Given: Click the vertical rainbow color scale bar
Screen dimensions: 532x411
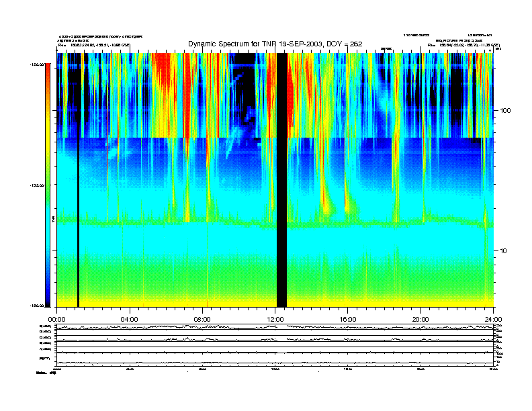Looking at the screenshot, I should click(x=48, y=185).
